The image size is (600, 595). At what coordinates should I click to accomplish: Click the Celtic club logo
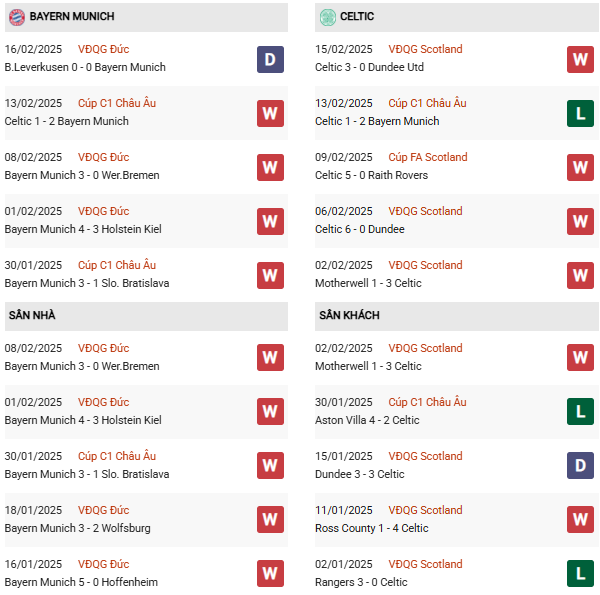click(327, 17)
